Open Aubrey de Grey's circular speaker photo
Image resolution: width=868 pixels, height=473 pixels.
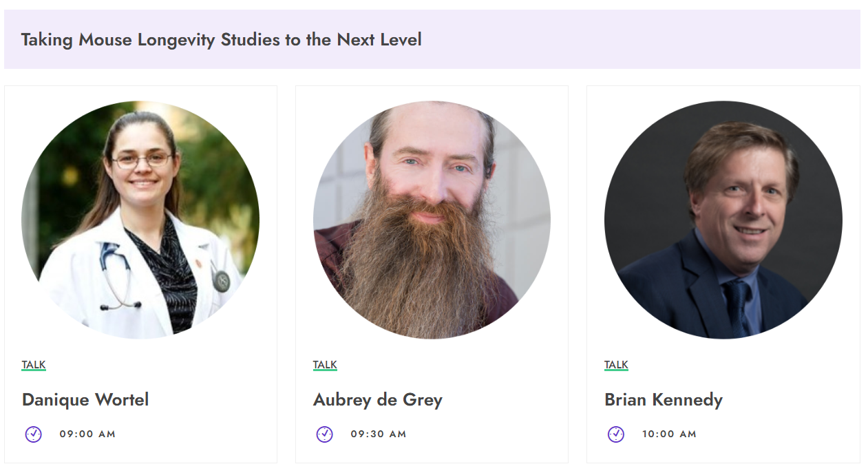(x=432, y=220)
